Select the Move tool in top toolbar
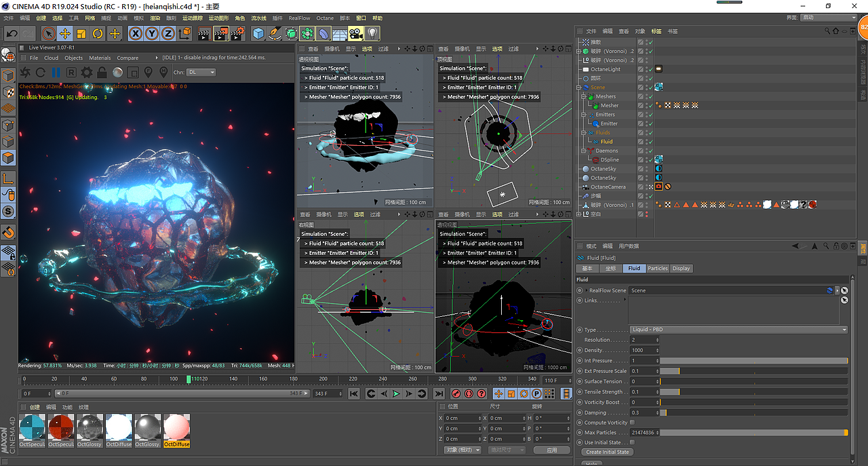868x466 pixels. (65, 33)
